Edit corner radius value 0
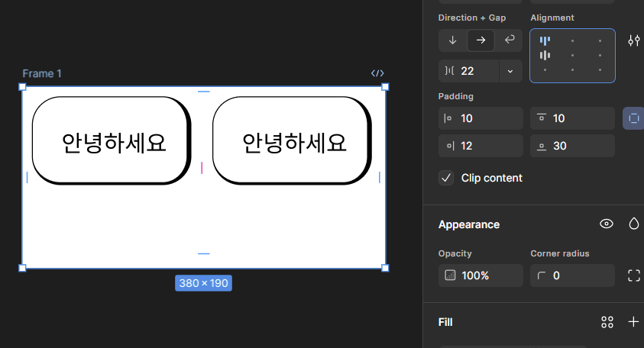 pyautogui.click(x=572, y=275)
